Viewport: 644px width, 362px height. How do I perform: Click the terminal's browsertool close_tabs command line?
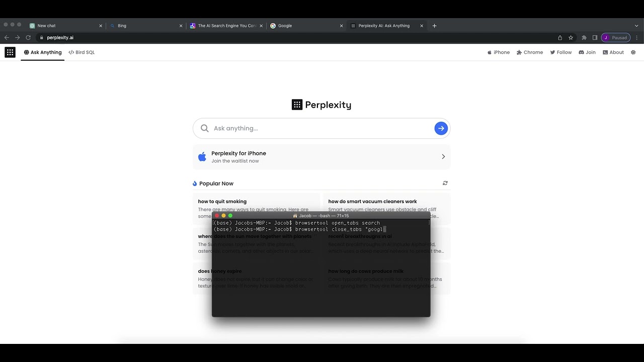coord(300,229)
